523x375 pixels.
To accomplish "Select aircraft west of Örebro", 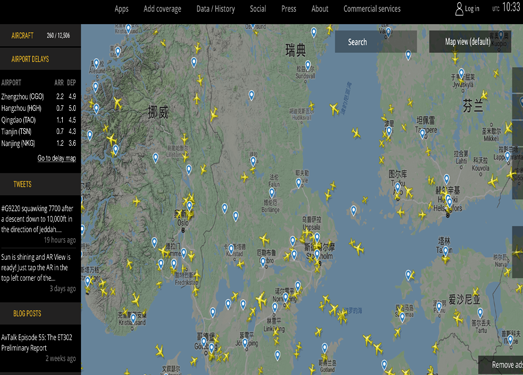I will [265, 239].
